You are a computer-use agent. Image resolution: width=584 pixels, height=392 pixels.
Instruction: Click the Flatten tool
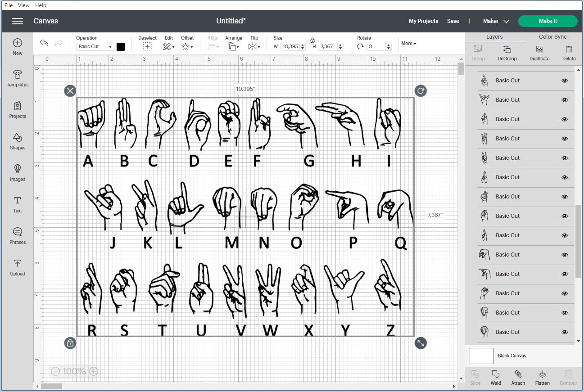pos(542,378)
